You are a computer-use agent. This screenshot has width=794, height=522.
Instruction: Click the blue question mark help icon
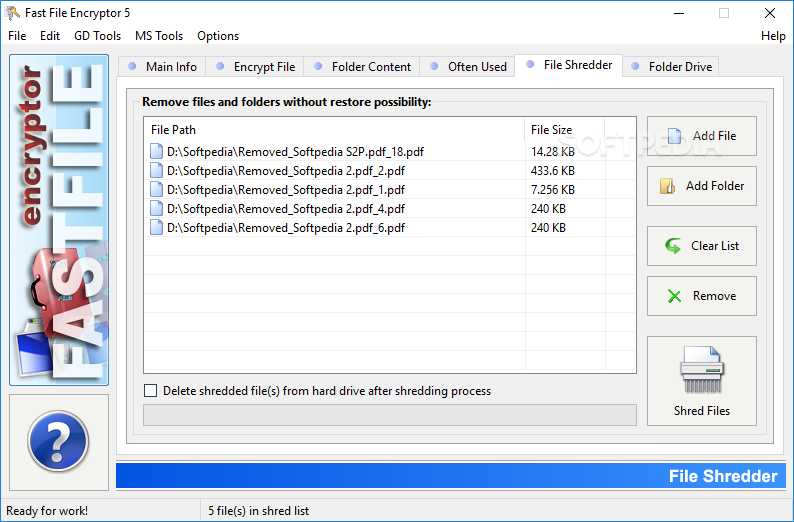pos(58,441)
